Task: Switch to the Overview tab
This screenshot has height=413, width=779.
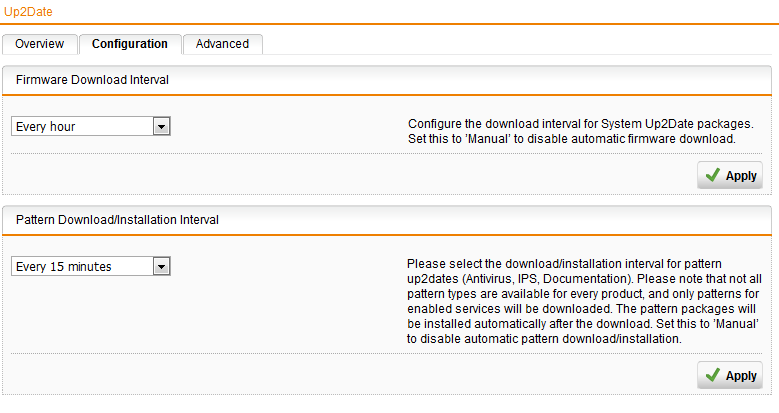Action: coord(40,44)
